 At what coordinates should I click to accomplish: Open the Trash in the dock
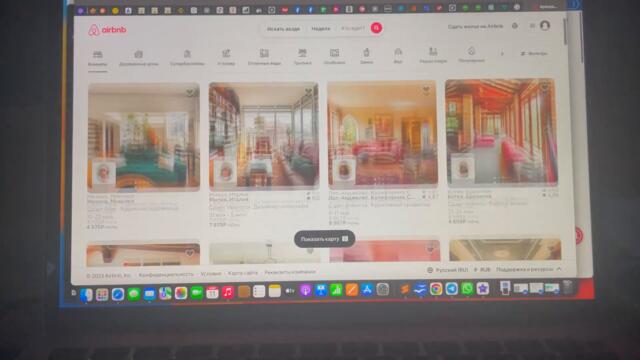567,287
